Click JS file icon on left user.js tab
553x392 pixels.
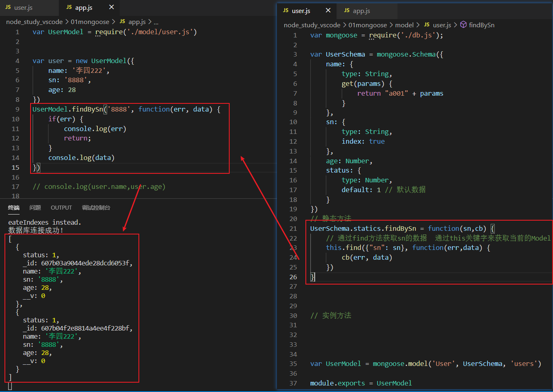click(8, 7)
